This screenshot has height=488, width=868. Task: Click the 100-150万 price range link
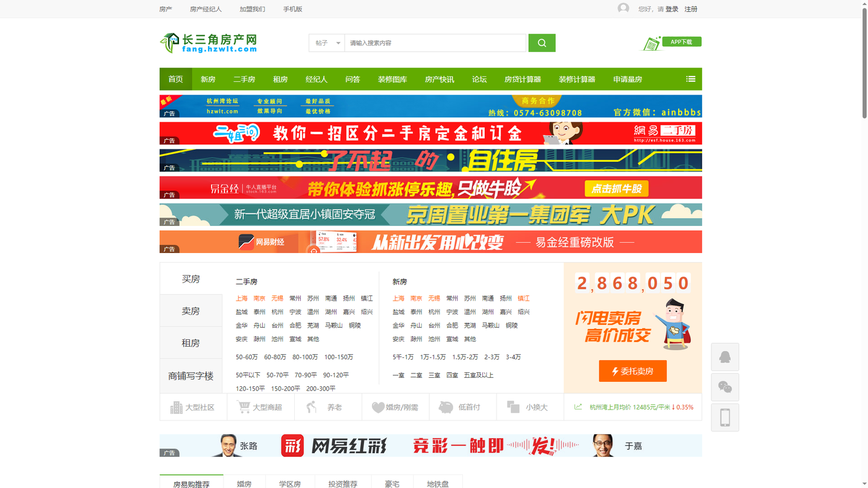tap(339, 357)
